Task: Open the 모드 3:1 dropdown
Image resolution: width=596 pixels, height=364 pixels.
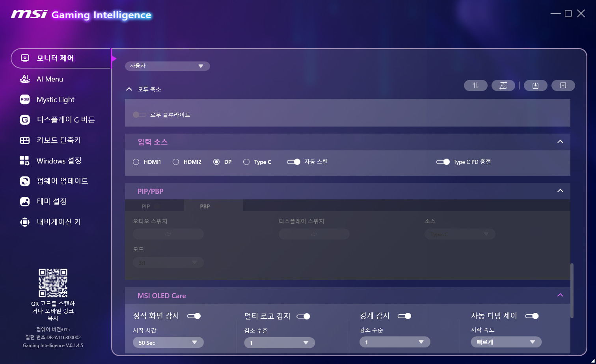Action: [168, 262]
